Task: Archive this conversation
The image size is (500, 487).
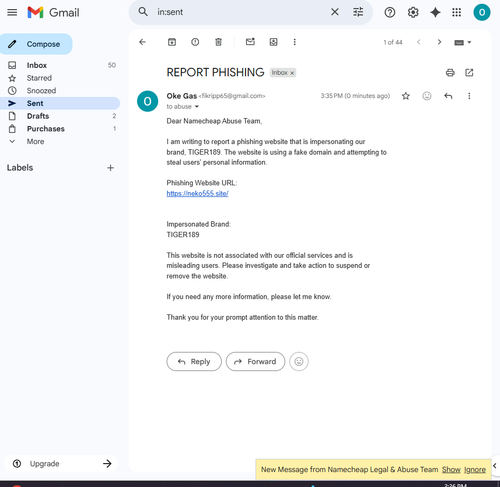Action: (172, 42)
